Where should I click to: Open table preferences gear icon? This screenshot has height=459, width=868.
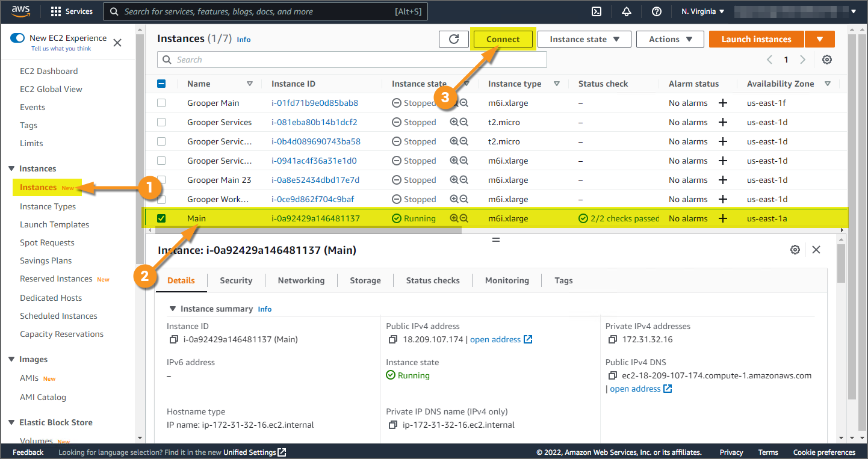tap(827, 60)
